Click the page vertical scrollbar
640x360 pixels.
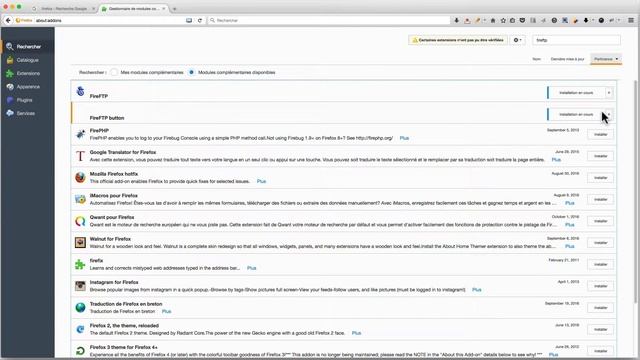pos(636,192)
